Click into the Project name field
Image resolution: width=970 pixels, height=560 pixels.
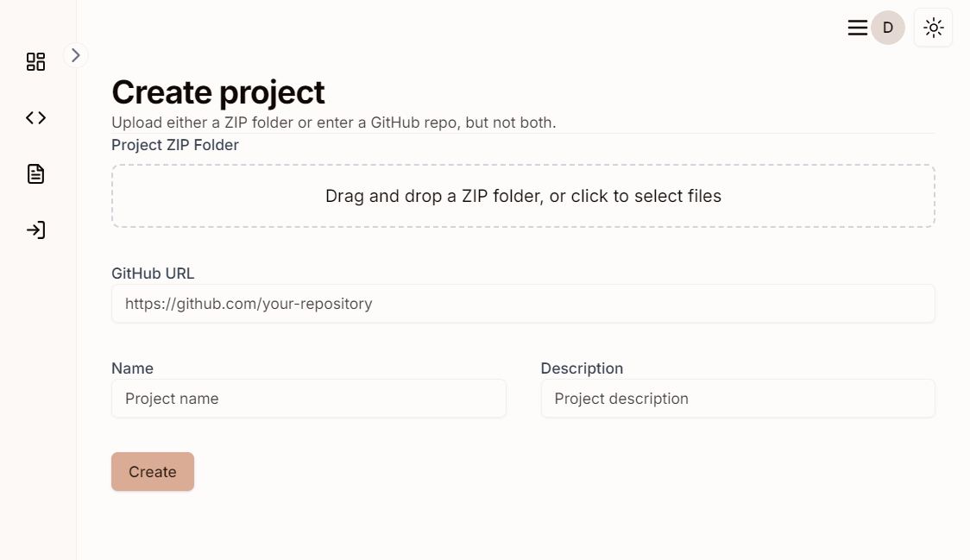308,399
